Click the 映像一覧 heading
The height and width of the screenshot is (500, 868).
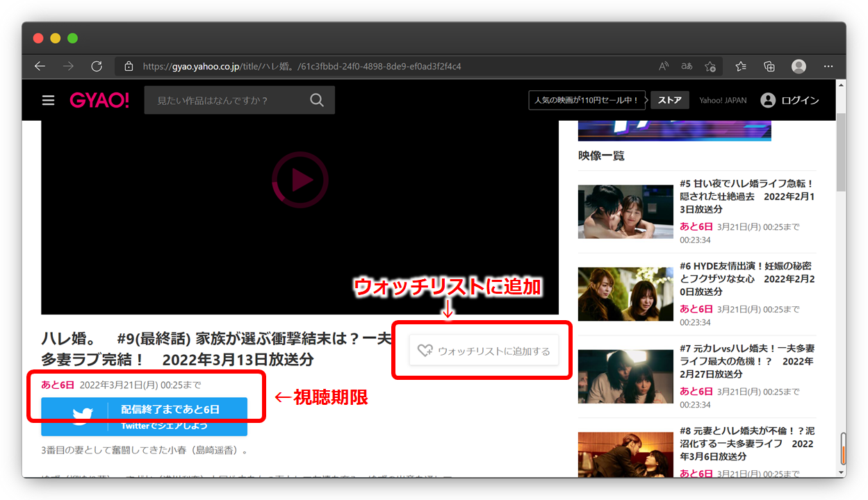pyautogui.click(x=601, y=156)
